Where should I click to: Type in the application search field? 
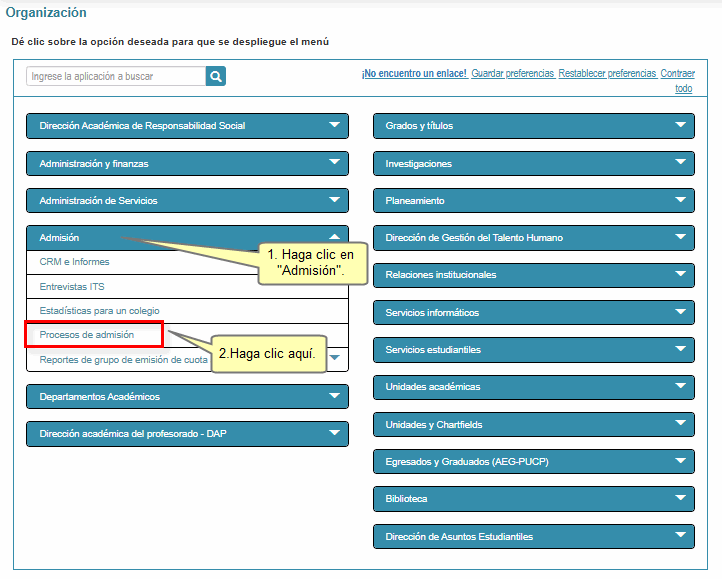(x=115, y=76)
